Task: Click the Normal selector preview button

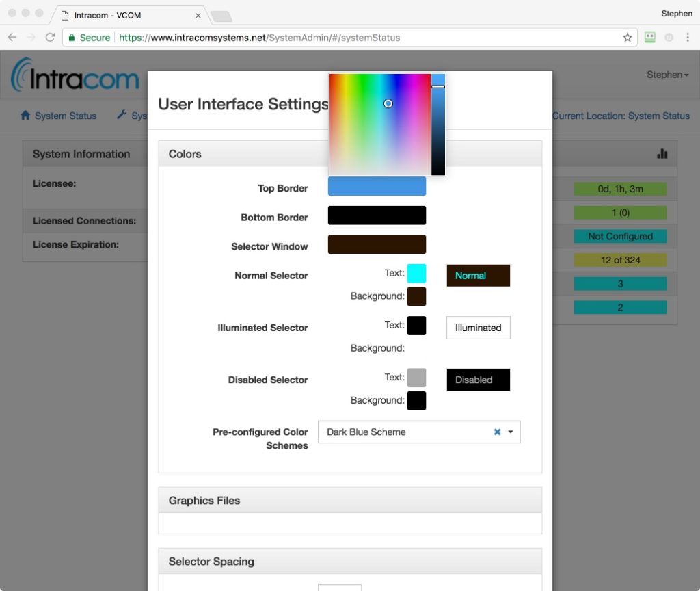Action: pyautogui.click(x=478, y=276)
